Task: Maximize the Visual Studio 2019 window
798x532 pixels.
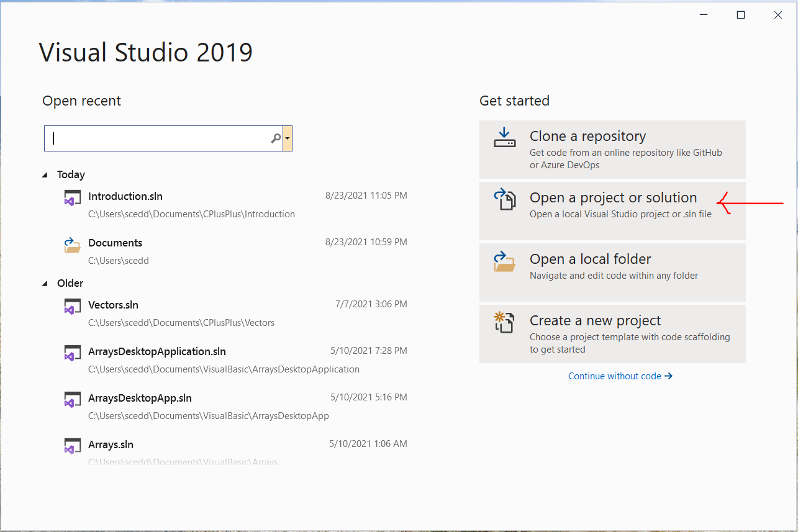Action: (740, 15)
